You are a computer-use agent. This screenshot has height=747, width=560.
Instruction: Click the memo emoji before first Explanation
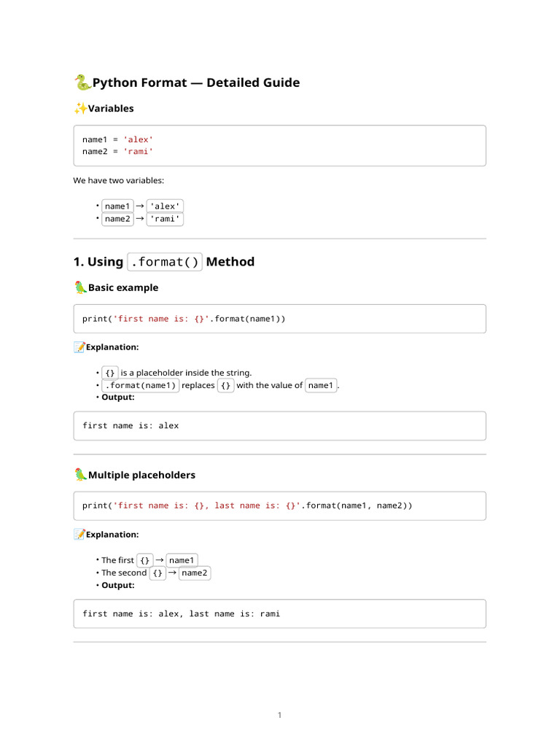point(79,347)
